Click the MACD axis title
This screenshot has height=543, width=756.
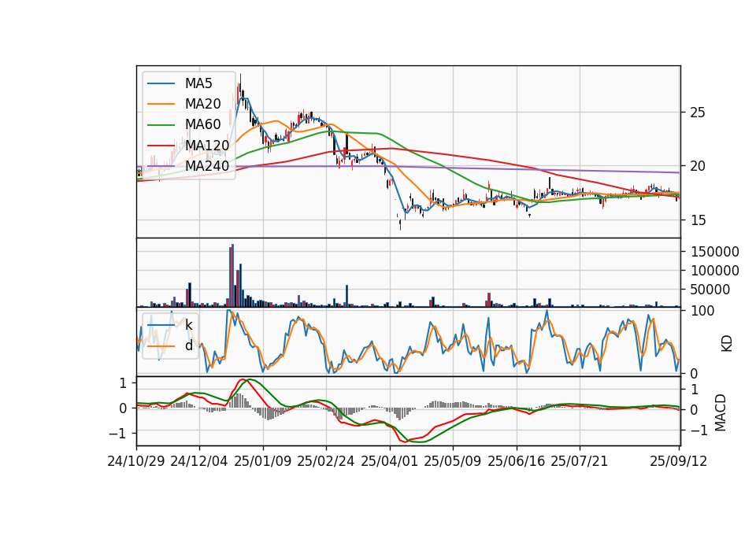(721, 412)
